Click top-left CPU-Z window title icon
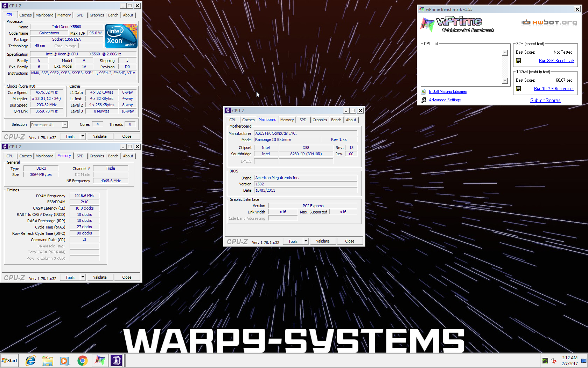The image size is (588, 368). pyautogui.click(x=5, y=6)
